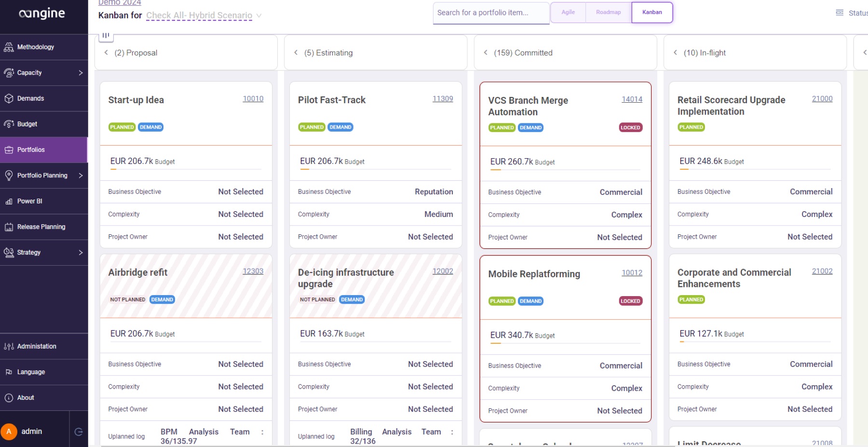Open item link 11309 on Pilot Fast-Track
Image resolution: width=868 pixels, height=447 pixels.
[443, 98]
